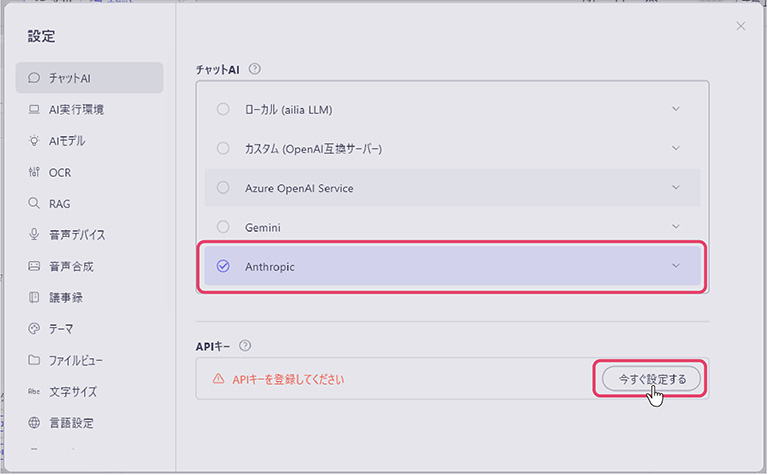Viewport: 767px width, 474px height.
Task: Click the chat bubble icon beside チャットAI
Action: 34,78
